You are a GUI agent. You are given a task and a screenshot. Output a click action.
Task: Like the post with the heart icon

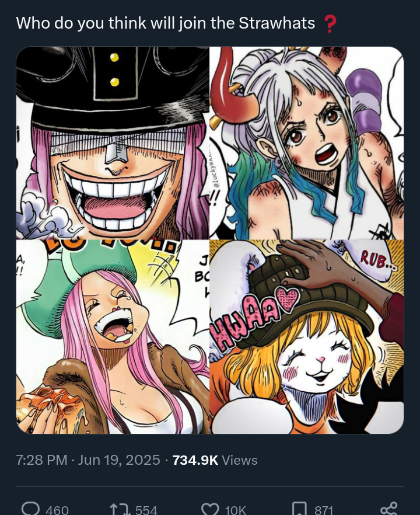click(210, 509)
